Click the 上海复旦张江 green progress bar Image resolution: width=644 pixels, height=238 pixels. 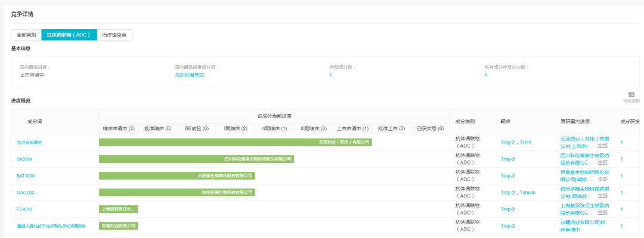tap(119, 209)
